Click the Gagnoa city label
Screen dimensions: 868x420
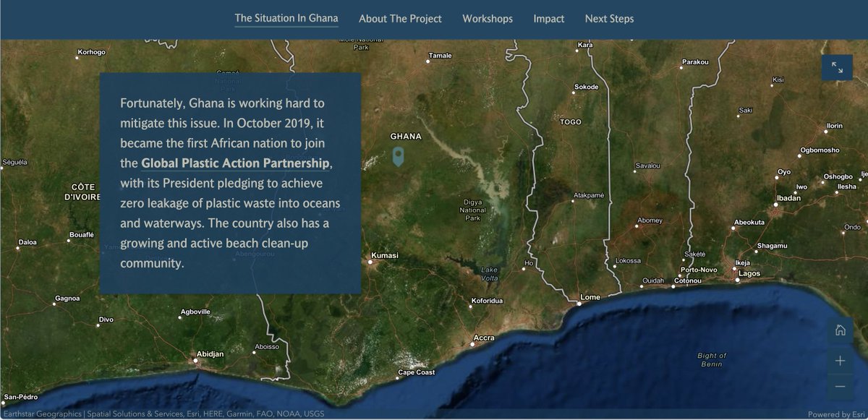67,299
